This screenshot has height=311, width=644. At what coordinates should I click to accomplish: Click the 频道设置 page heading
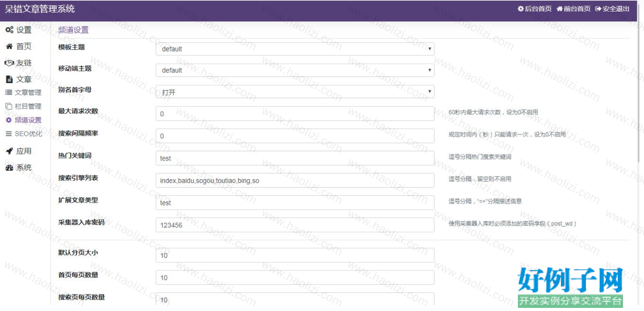[73, 30]
